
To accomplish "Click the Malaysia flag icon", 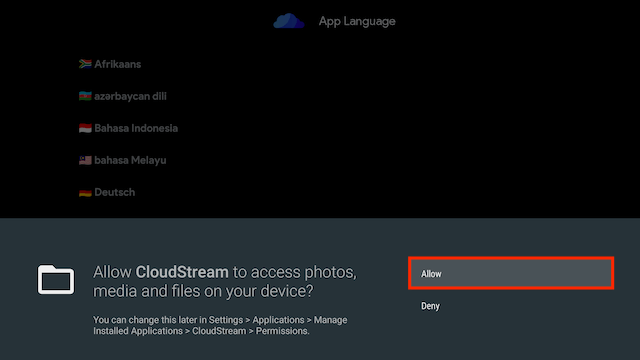I will click(85, 160).
